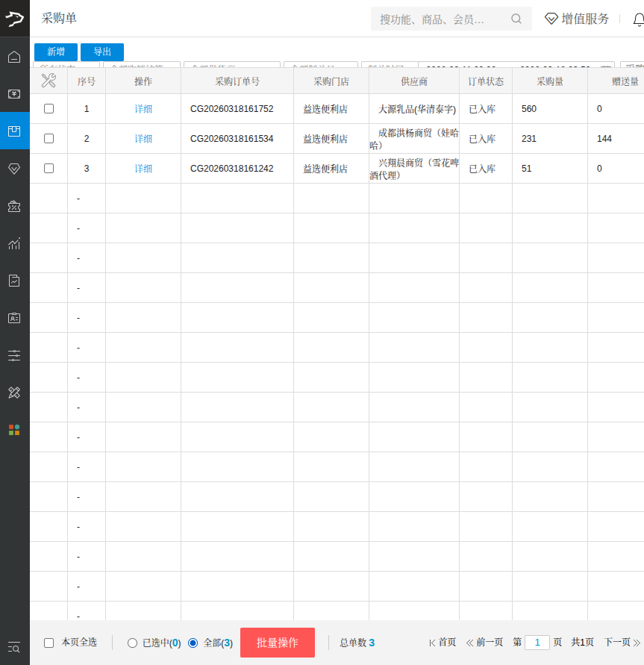
Task: Open 详细 link for order row 2
Action: [x=143, y=139]
